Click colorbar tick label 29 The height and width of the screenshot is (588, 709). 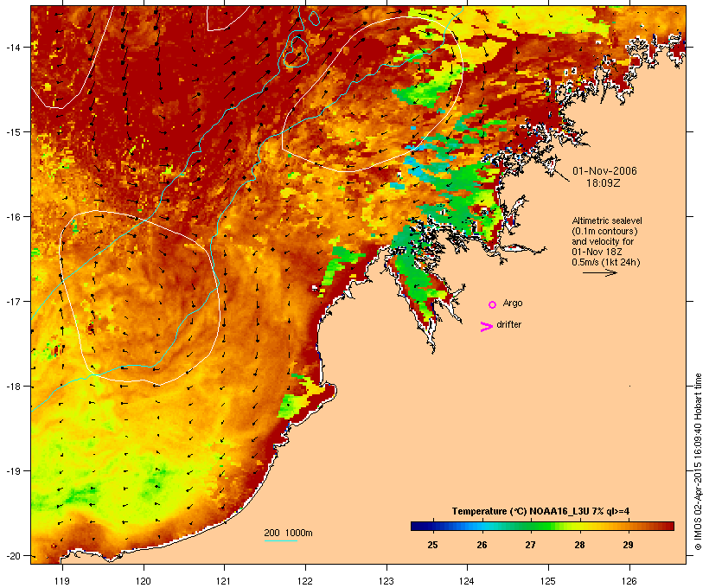coord(628,545)
